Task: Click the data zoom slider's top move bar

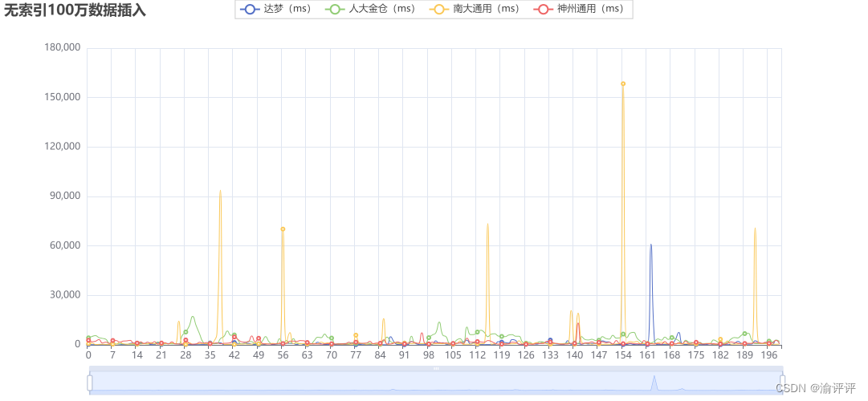Action: coord(436,368)
